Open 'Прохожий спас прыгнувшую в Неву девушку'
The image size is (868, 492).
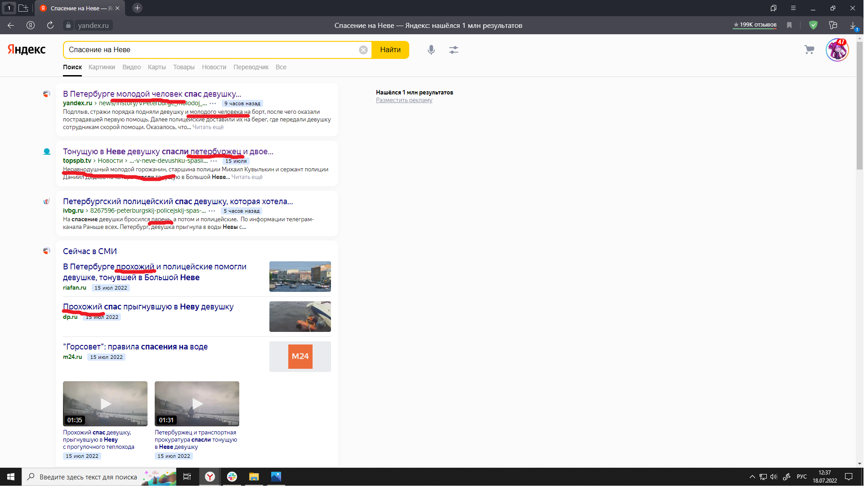point(148,307)
